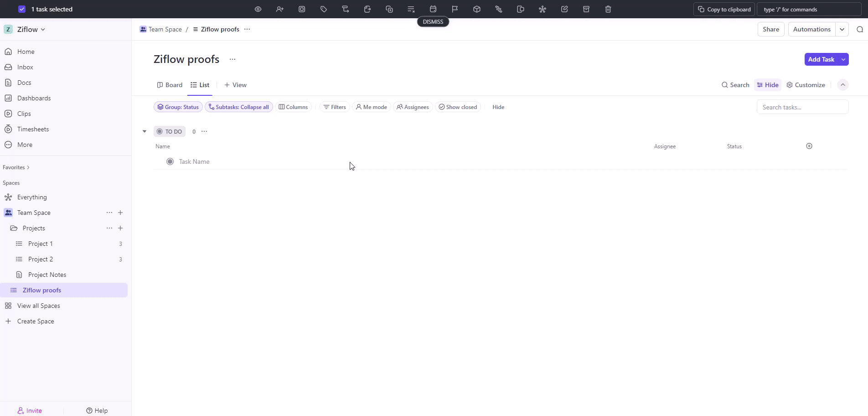Screen dimensions: 868x416
Task: Uncheck the '1 task selected' checkbox
Action: 22,9
